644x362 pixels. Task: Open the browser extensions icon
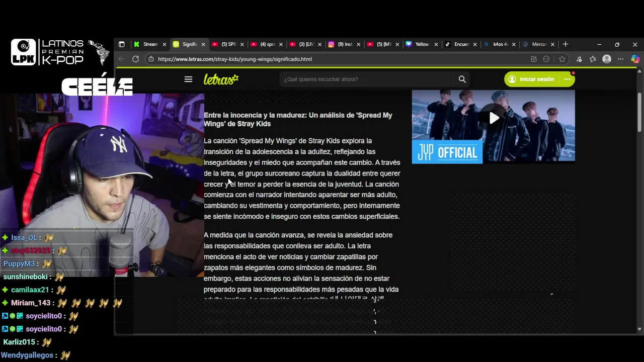click(579, 59)
